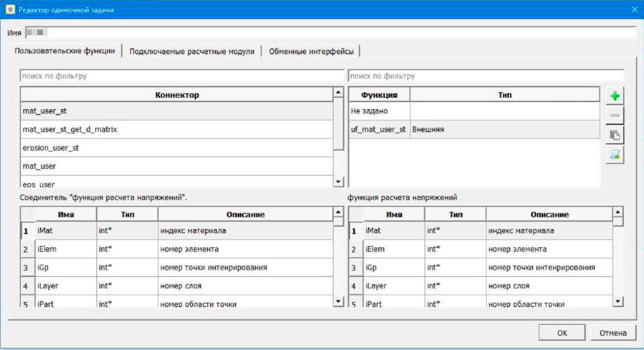Select the erosion_user_st connector row
Image resolution: width=644 pixels, height=350 pixels.
click(x=176, y=148)
